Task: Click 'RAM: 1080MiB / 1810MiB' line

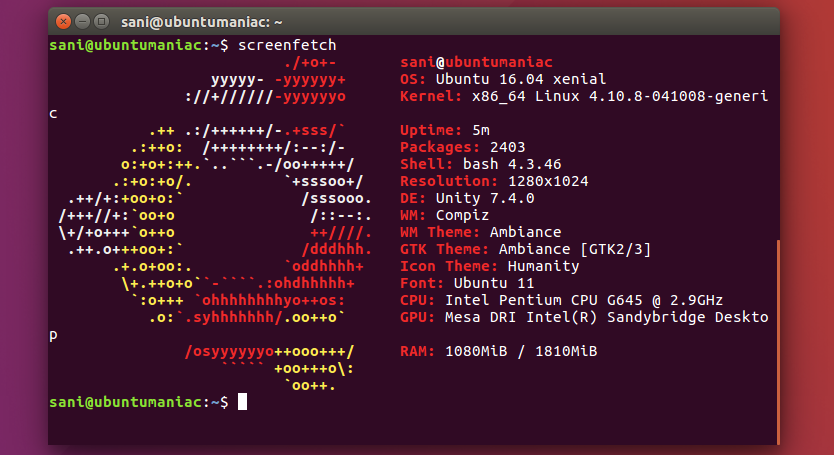Action: click(x=498, y=352)
